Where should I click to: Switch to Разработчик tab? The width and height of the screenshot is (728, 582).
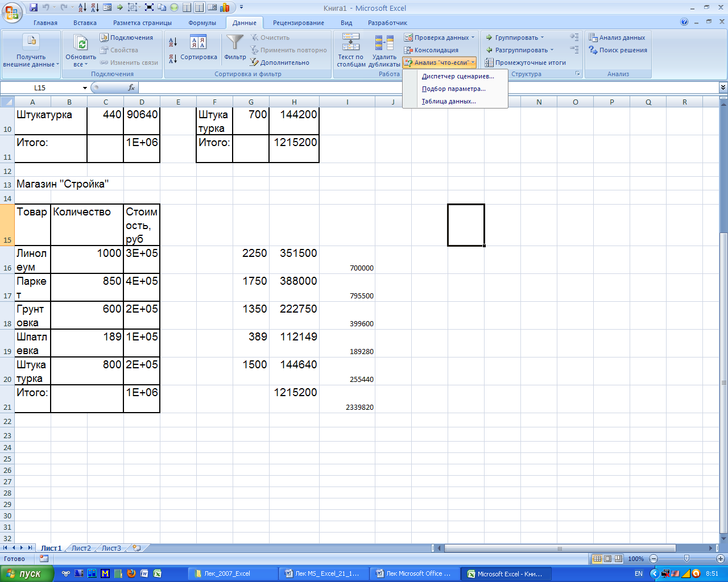tap(387, 23)
